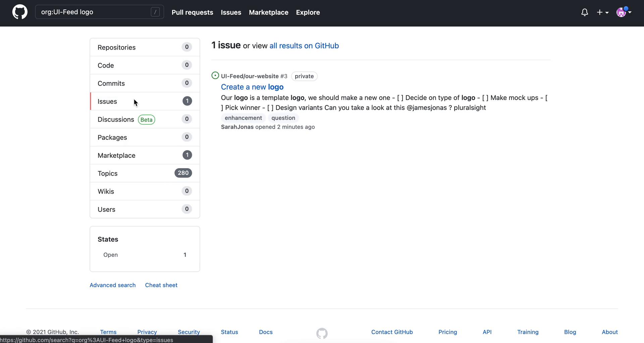Open the Terms footer link

108,332
